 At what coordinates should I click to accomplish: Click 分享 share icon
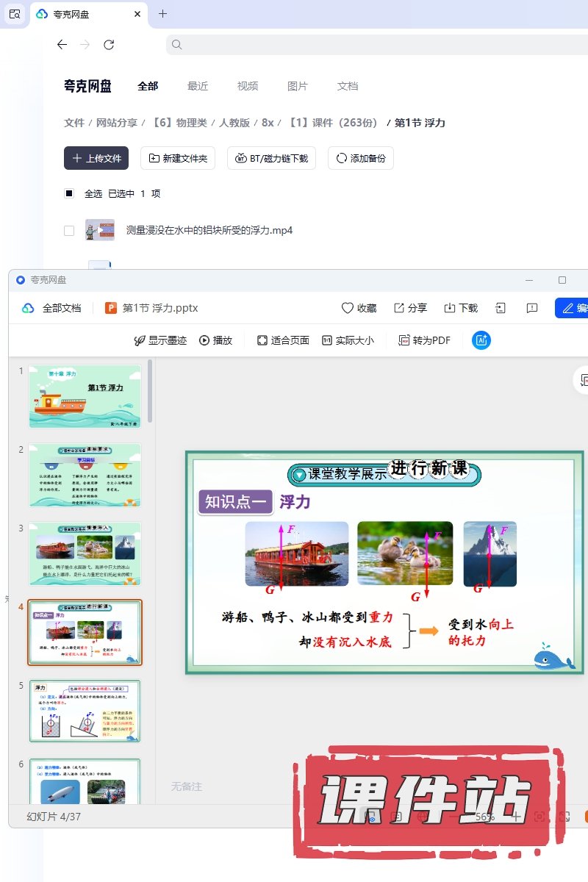(x=399, y=308)
